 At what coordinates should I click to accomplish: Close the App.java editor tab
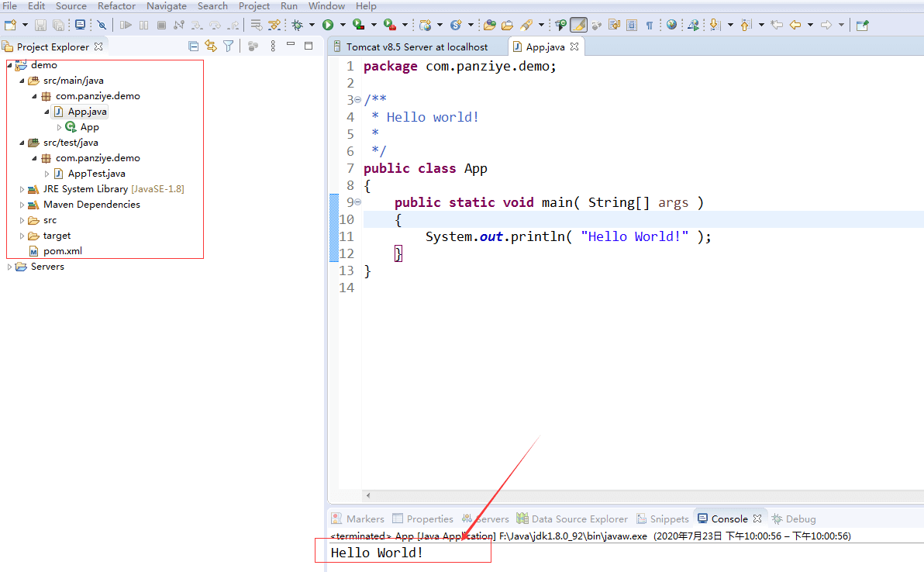coord(574,47)
